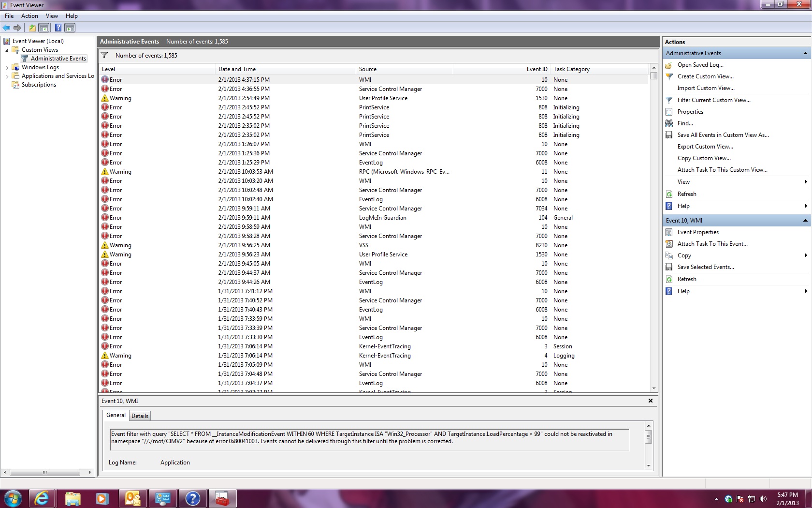
Task: Collapse the Event 10, WMI actions section
Action: click(805, 221)
